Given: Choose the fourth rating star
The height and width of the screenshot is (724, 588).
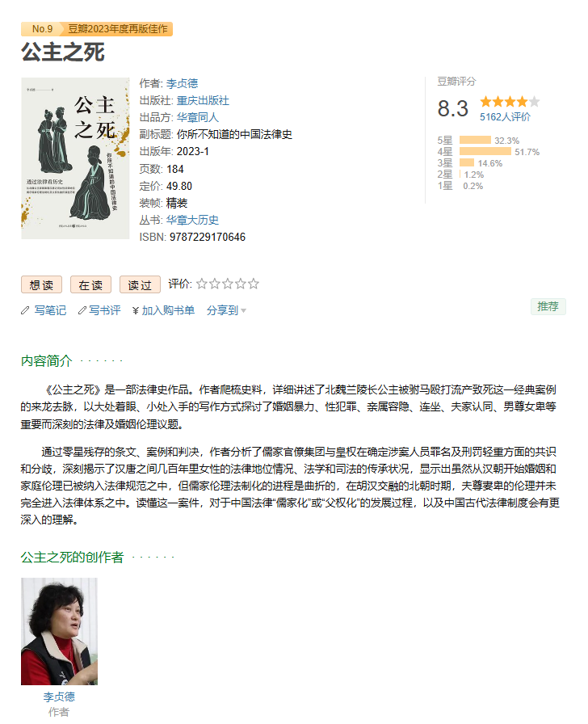Looking at the screenshot, I should tap(241, 284).
